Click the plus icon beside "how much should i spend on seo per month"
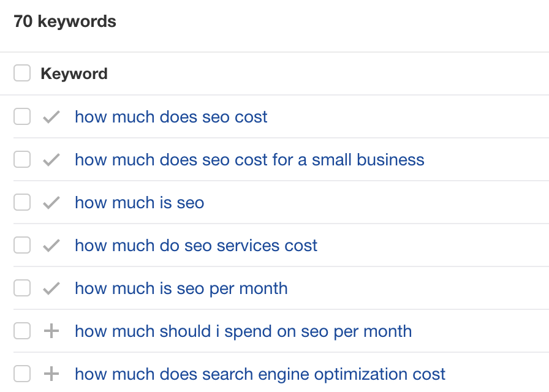Viewport: 549px width, 392px height. coord(51,331)
